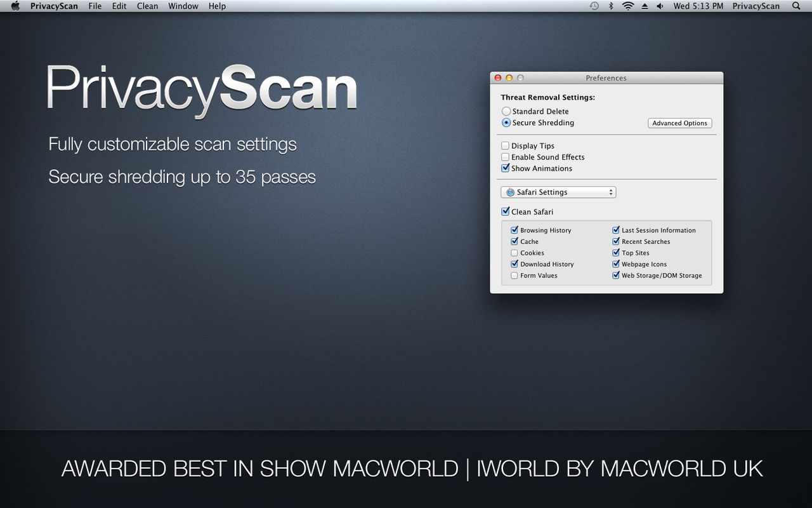Click the Preferences window title

(x=606, y=78)
